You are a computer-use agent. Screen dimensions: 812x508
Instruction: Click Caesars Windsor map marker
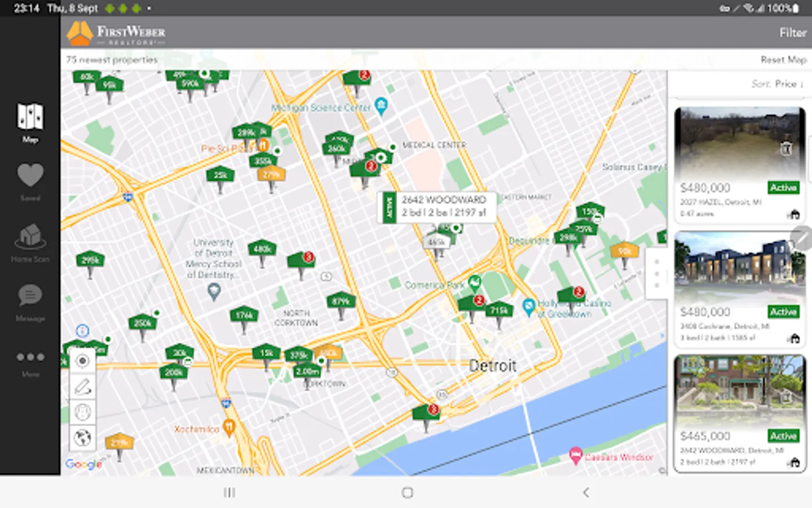click(x=575, y=455)
